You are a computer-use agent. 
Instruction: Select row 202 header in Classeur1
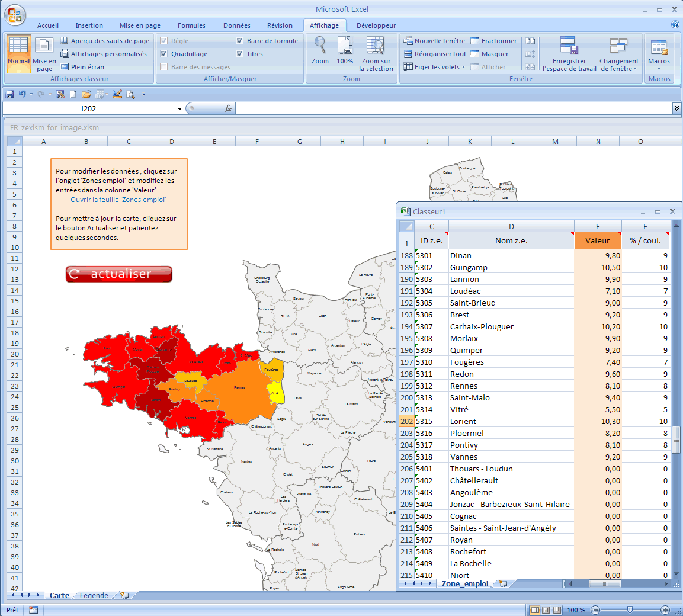(406, 421)
